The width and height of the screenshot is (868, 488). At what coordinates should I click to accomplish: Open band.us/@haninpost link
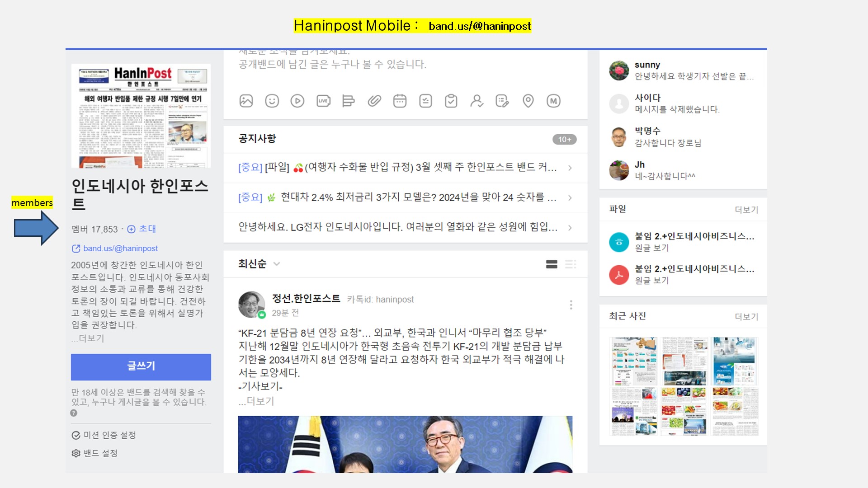click(x=120, y=249)
